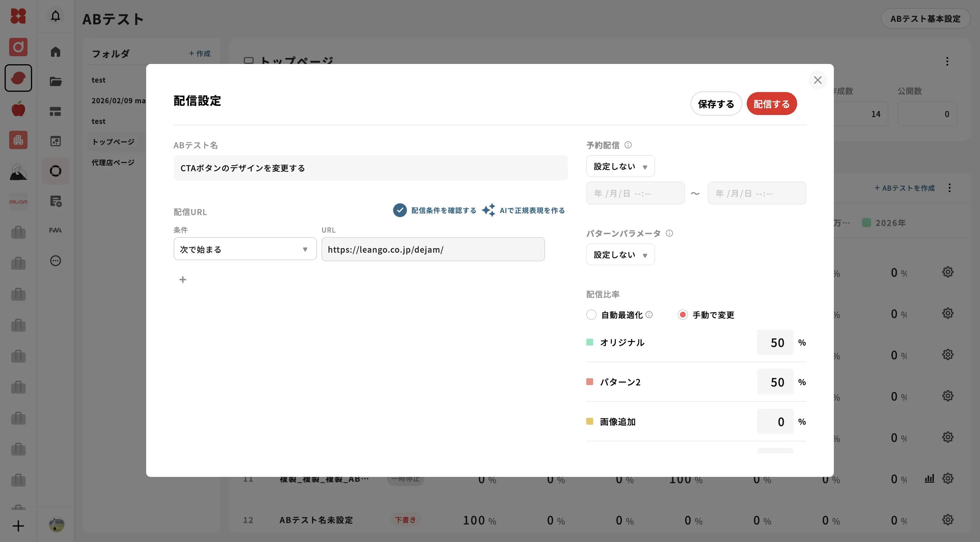Open the 配信条件を確認する link
The width and height of the screenshot is (980, 542).
444,210
